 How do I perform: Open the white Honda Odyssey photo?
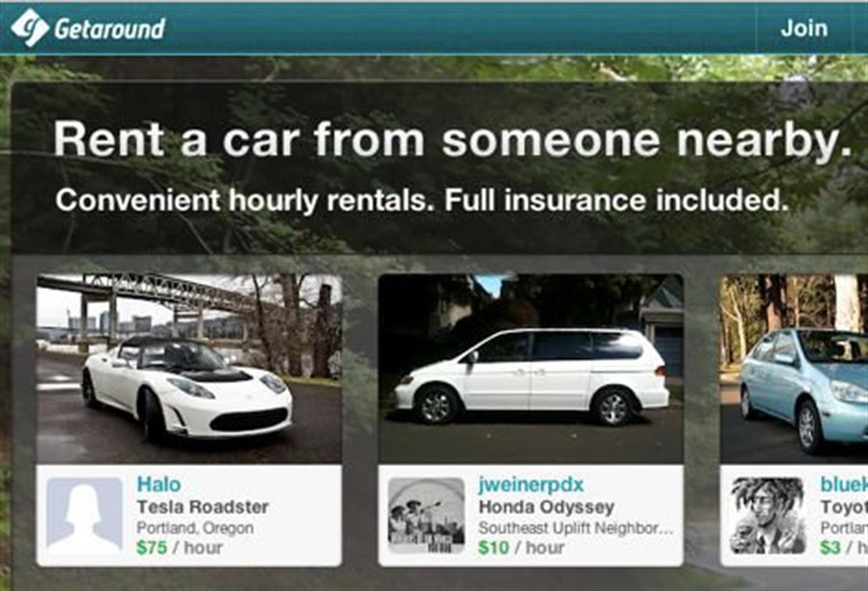[x=531, y=368]
